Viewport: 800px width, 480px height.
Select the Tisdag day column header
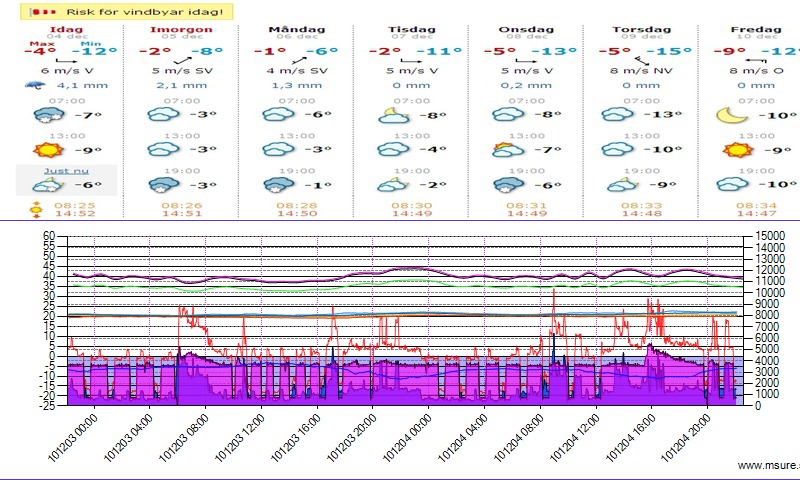pos(410,30)
